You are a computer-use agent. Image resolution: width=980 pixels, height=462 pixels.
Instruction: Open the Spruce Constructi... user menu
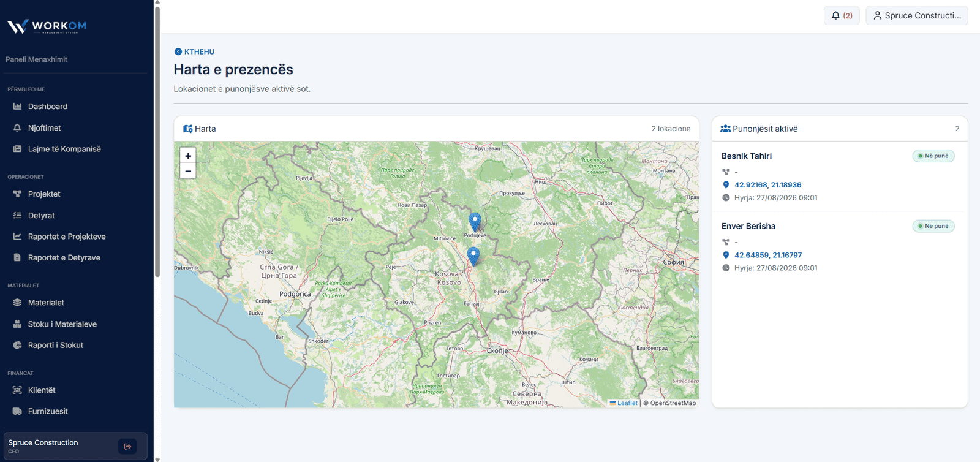point(917,15)
